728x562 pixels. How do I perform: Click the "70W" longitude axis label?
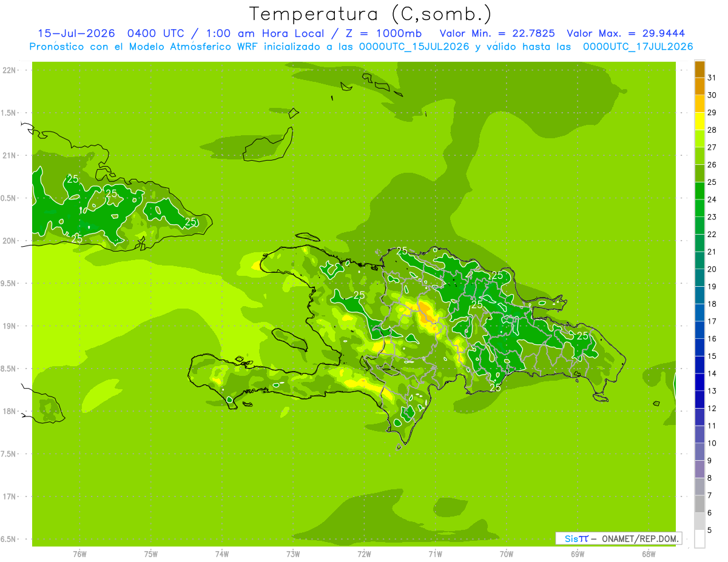point(506,554)
